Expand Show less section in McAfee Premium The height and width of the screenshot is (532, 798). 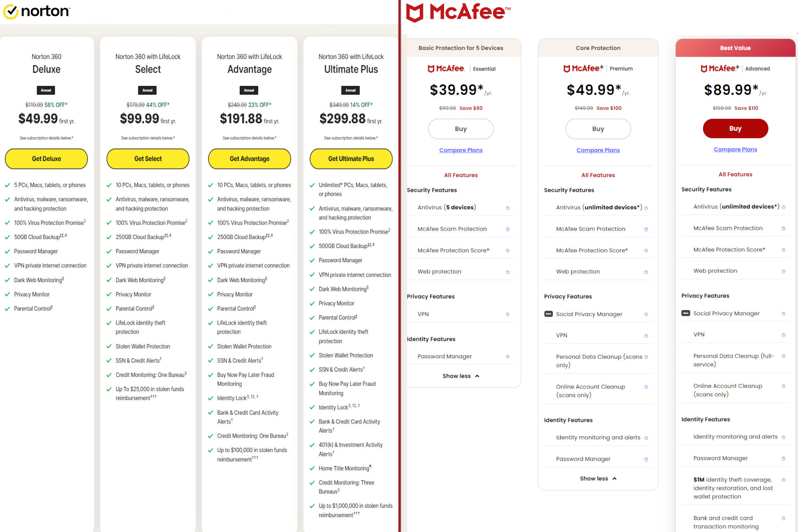597,478
